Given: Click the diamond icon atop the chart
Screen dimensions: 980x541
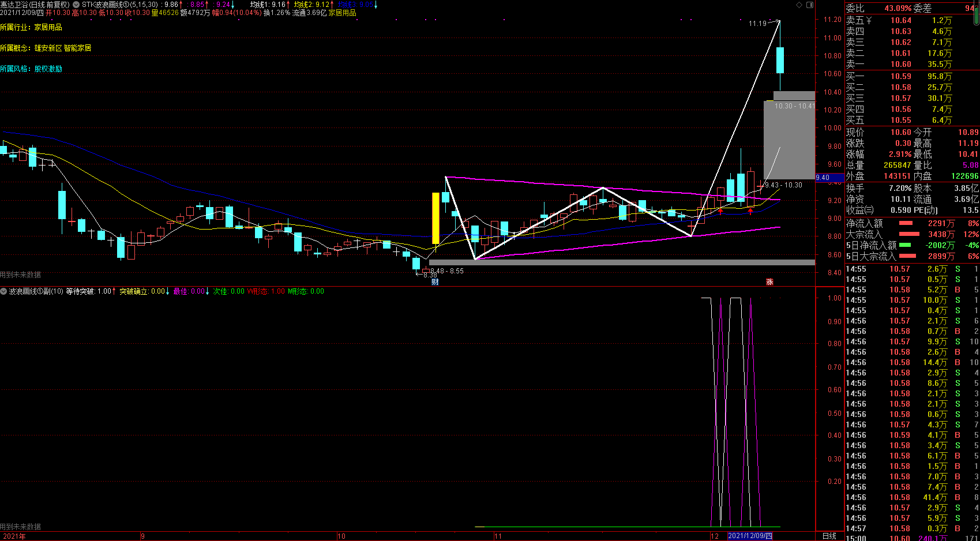Looking at the screenshot, I should (799, 5).
